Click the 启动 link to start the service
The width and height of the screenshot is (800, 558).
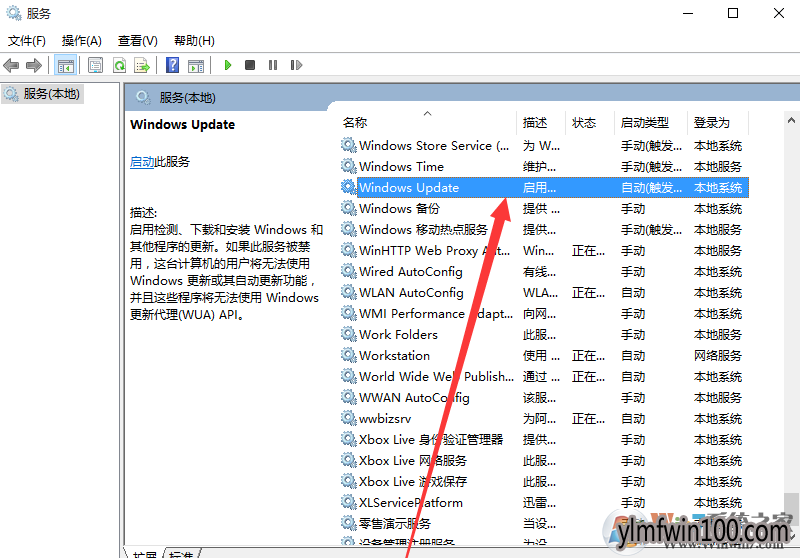click(142, 162)
